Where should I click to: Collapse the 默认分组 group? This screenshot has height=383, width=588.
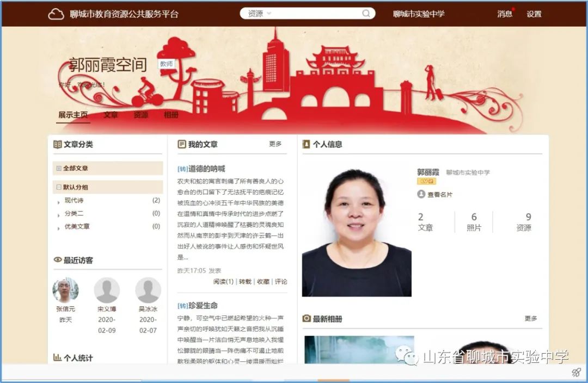(58, 187)
